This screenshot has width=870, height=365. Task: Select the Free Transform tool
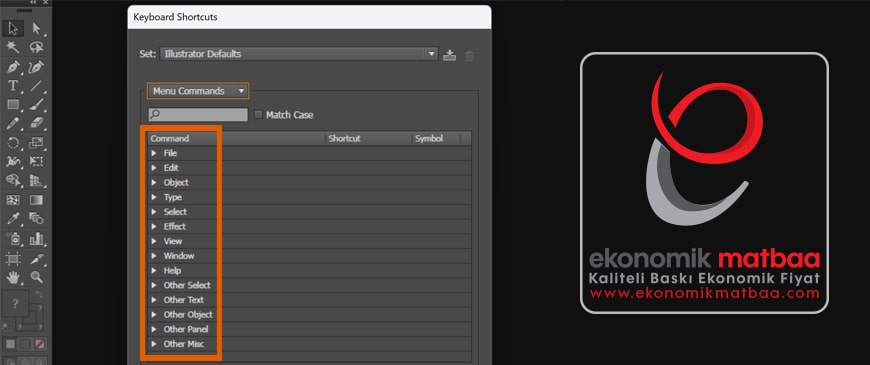point(37,161)
